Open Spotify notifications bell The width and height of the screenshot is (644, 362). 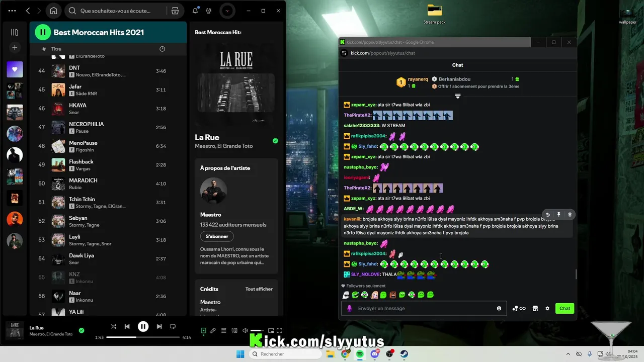[195, 11]
